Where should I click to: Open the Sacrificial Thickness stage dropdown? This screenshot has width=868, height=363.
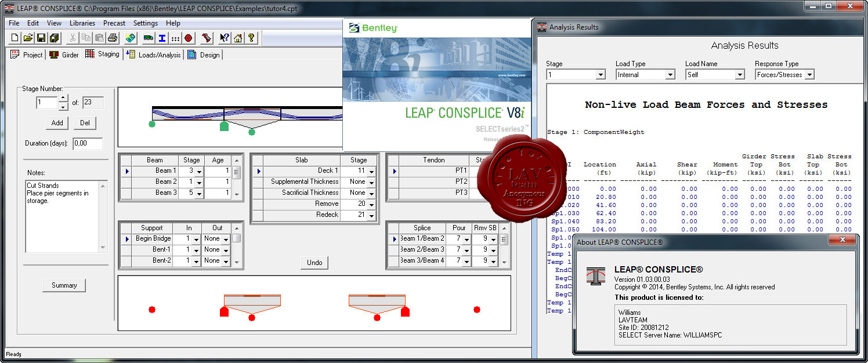[x=372, y=193]
